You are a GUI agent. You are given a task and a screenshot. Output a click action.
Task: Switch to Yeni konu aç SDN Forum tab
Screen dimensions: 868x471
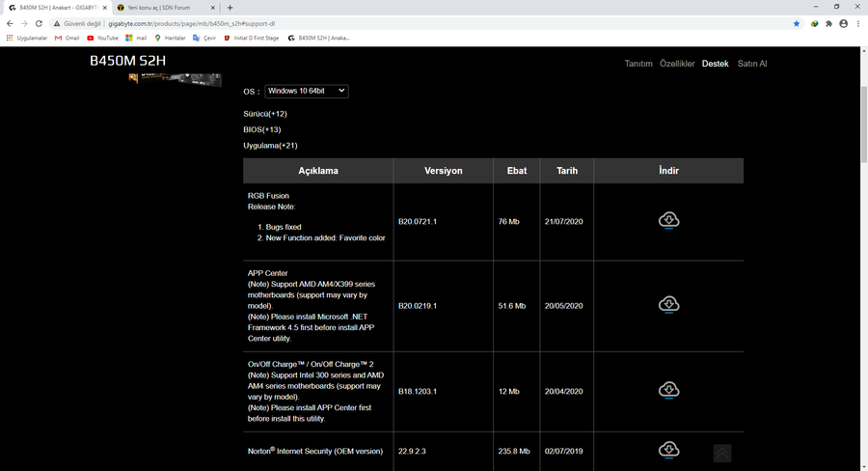(165, 8)
